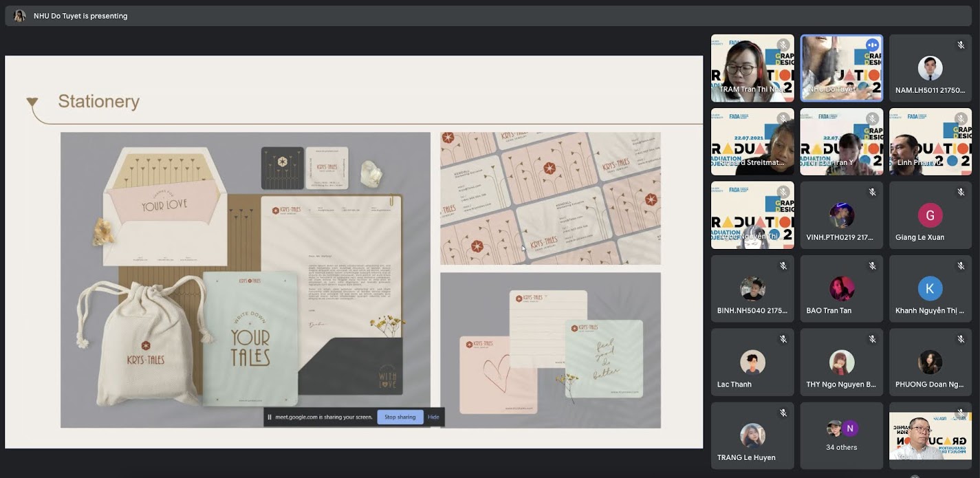The width and height of the screenshot is (980, 478).
Task: Click the G avatar of Giang Le Xuan
Action: pos(930,215)
